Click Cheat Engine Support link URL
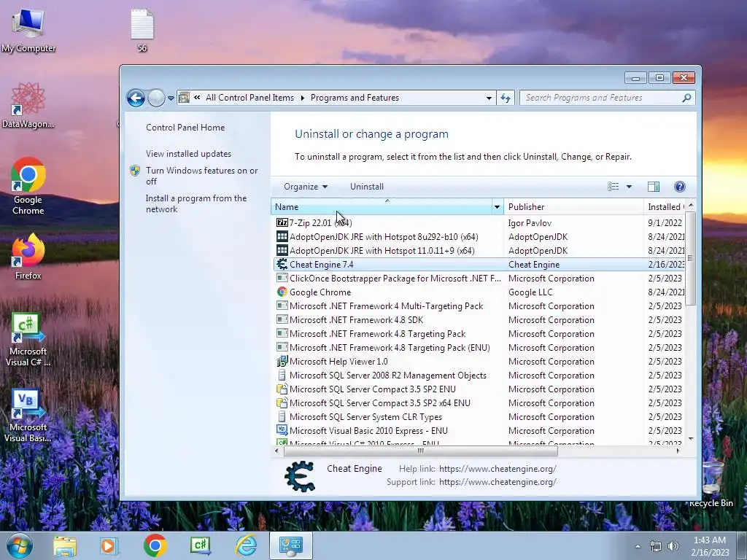Image resolution: width=747 pixels, height=560 pixels. point(498,482)
